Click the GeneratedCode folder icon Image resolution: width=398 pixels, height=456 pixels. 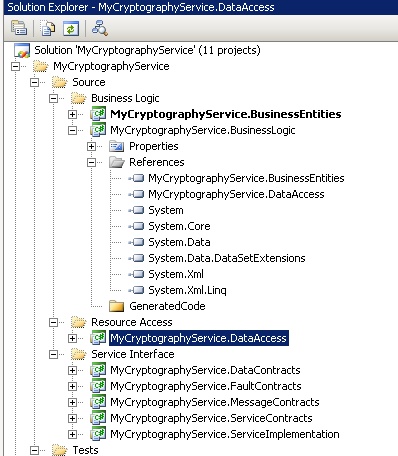pyautogui.click(x=117, y=306)
